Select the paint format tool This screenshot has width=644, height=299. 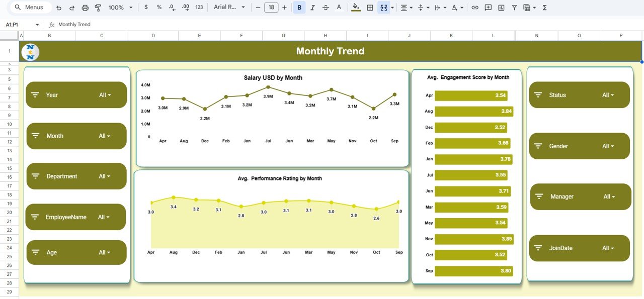99,8
